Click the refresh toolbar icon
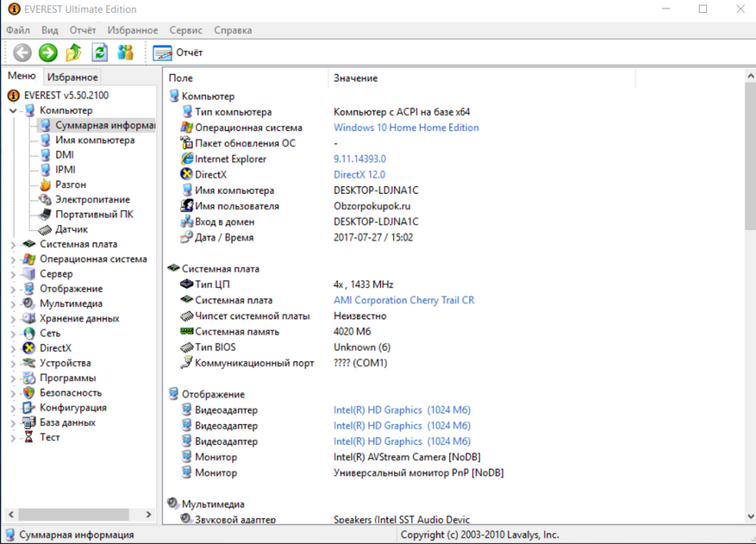Viewport: 756px width, 544px height. [100, 53]
